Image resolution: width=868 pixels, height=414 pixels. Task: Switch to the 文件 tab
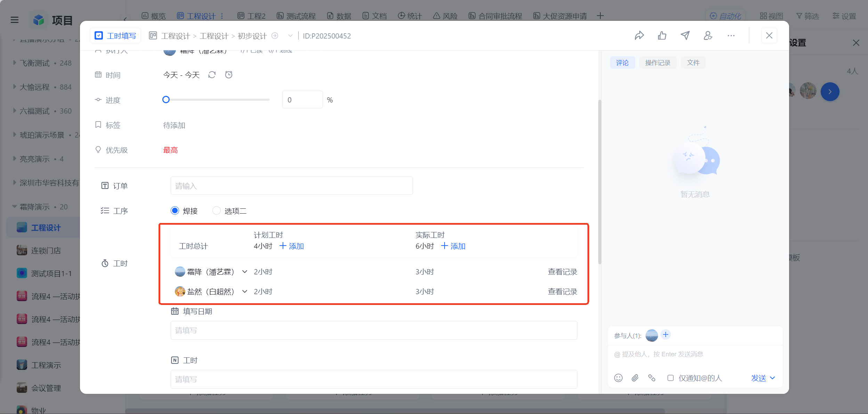pos(693,63)
